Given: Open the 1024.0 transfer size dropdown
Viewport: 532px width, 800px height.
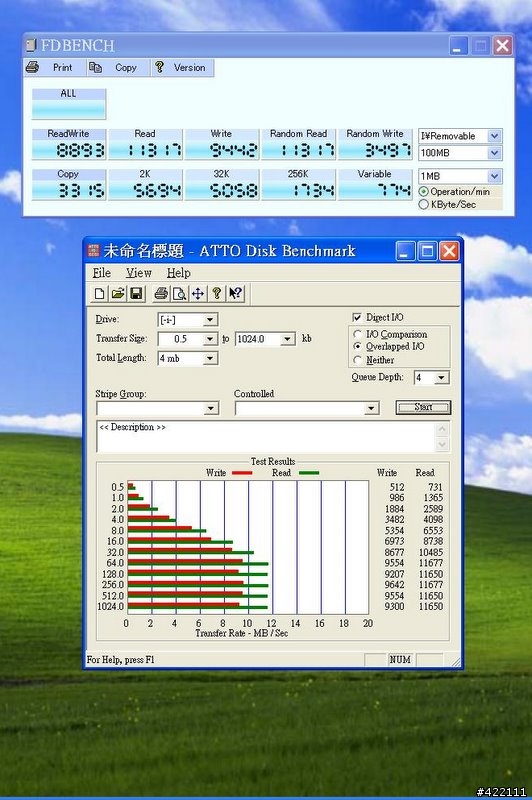Looking at the screenshot, I should [x=287, y=339].
